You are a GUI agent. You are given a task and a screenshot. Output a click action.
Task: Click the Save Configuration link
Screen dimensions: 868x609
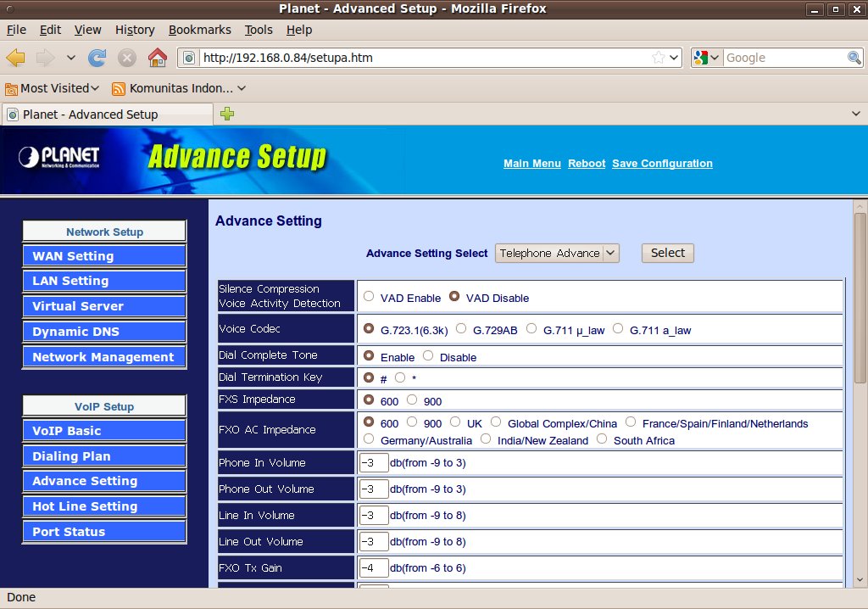pos(662,164)
